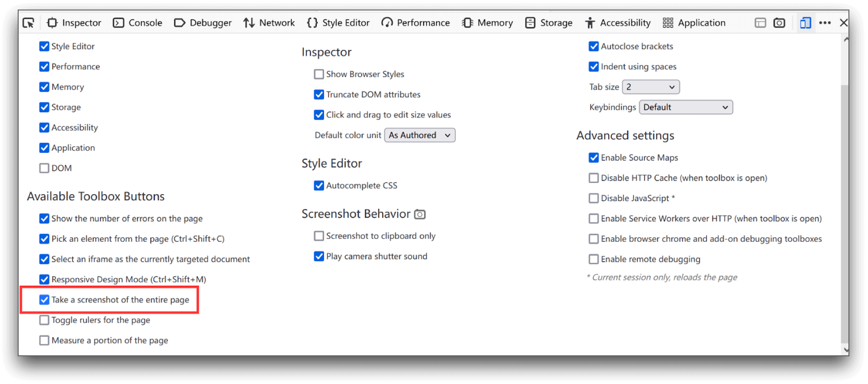
Task: Open the Default color unit dropdown
Action: tap(419, 135)
